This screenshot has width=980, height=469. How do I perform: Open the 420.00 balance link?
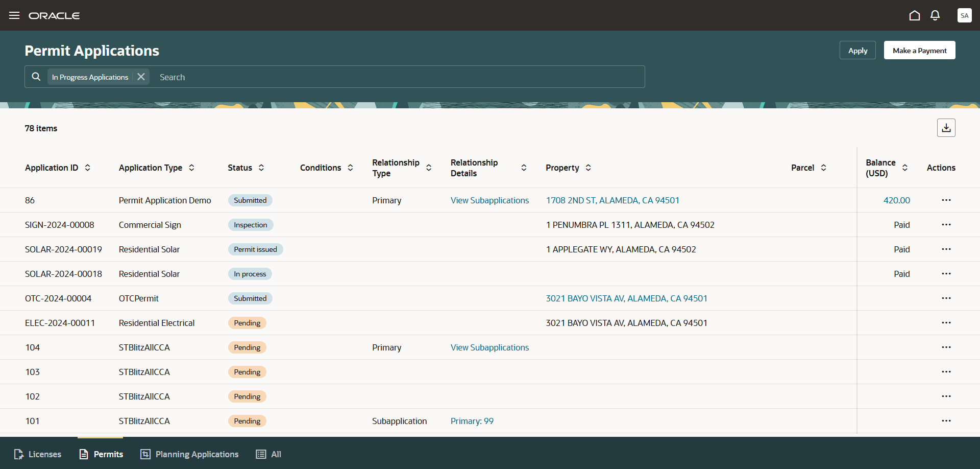point(896,200)
